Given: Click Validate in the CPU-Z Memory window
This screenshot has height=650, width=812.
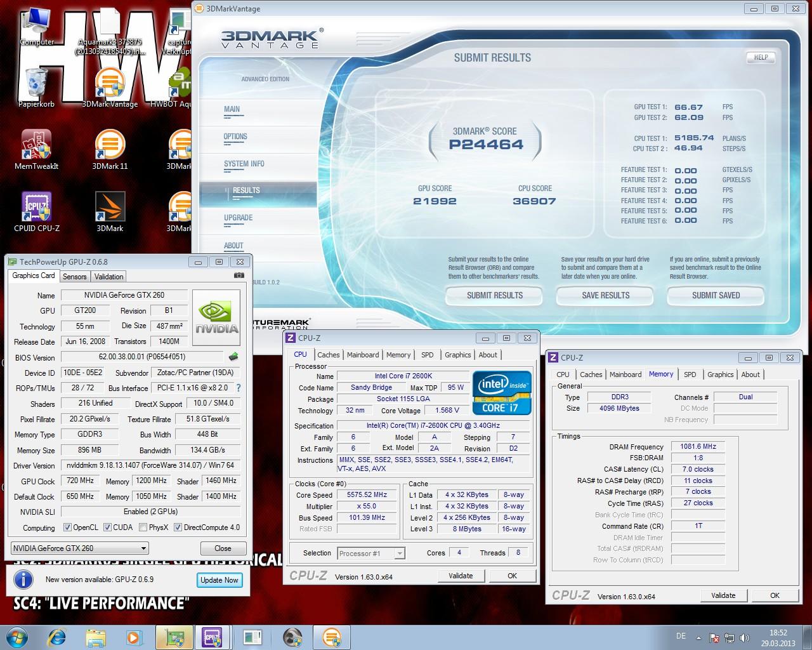Looking at the screenshot, I should pyautogui.click(x=723, y=595).
